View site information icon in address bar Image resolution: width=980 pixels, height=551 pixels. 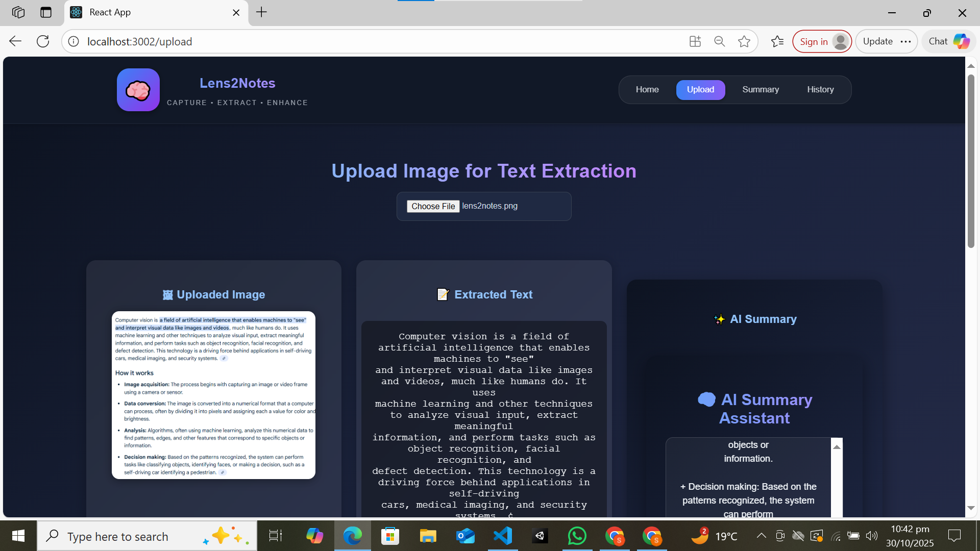coord(73,41)
